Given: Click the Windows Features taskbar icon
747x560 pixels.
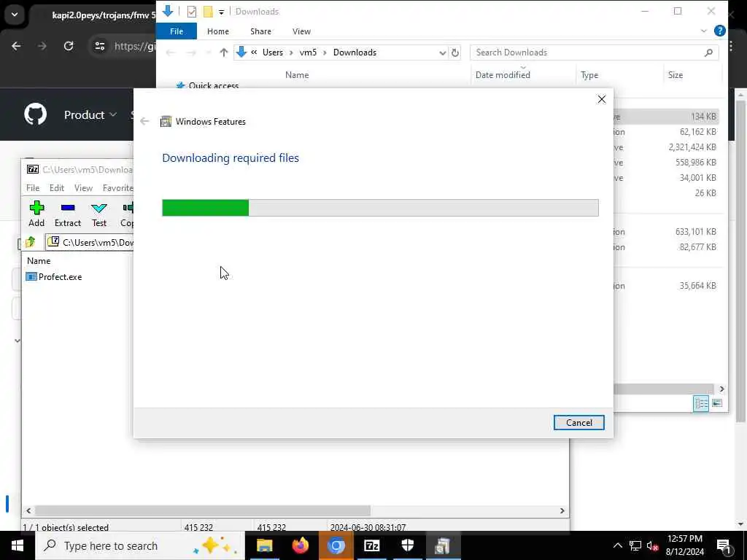Looking at the screenshot, I should 443,545.
